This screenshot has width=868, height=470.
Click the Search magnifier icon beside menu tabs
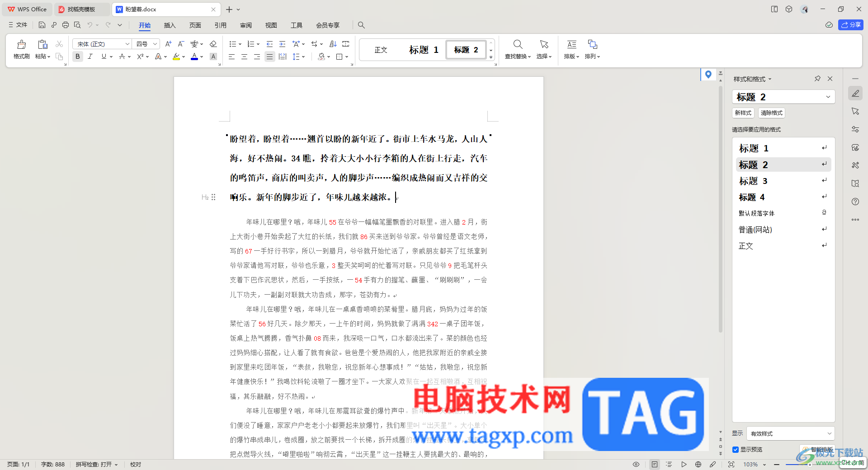click(x=361, y=25)
